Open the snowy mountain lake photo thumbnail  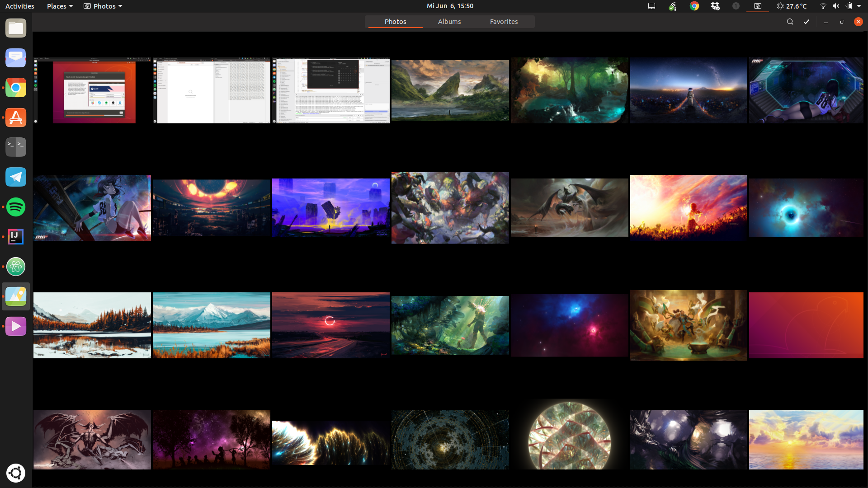[x=211, y=325]
